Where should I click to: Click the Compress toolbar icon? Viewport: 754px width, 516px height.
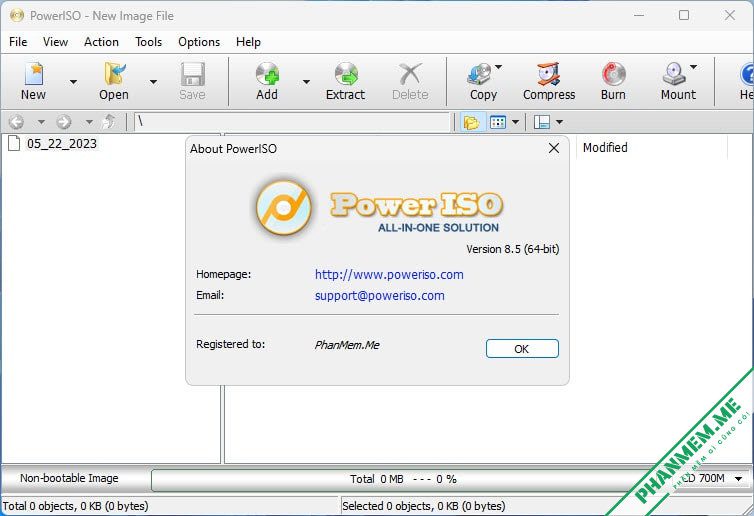(549, 75)
